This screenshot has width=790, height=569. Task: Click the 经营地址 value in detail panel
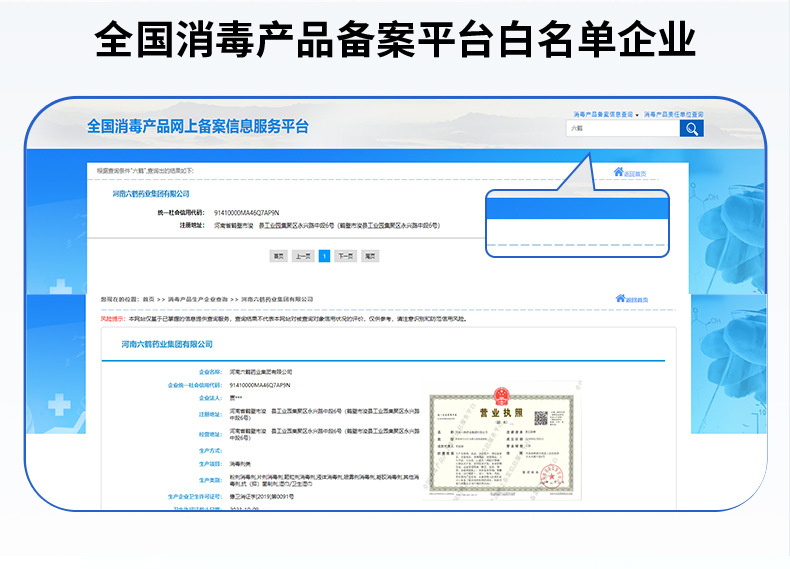(324, 434)
